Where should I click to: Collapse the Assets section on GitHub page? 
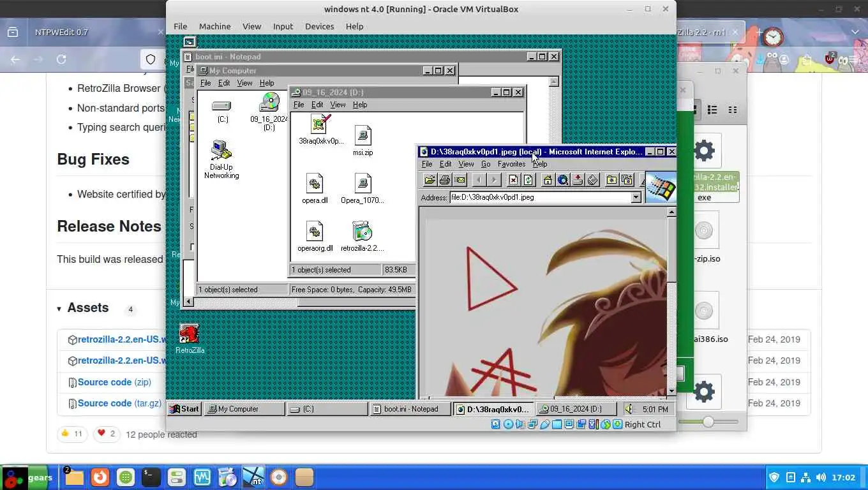click(x=59, y=309)
